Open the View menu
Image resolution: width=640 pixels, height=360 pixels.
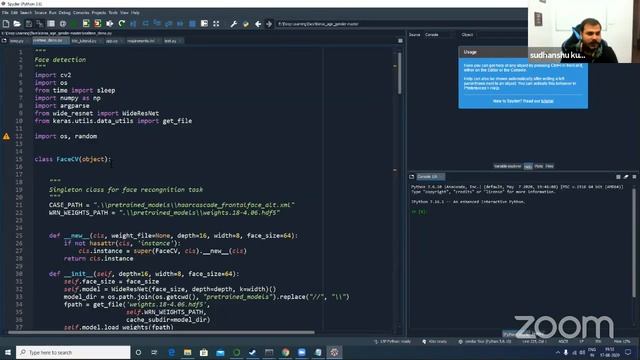point(124,13)
